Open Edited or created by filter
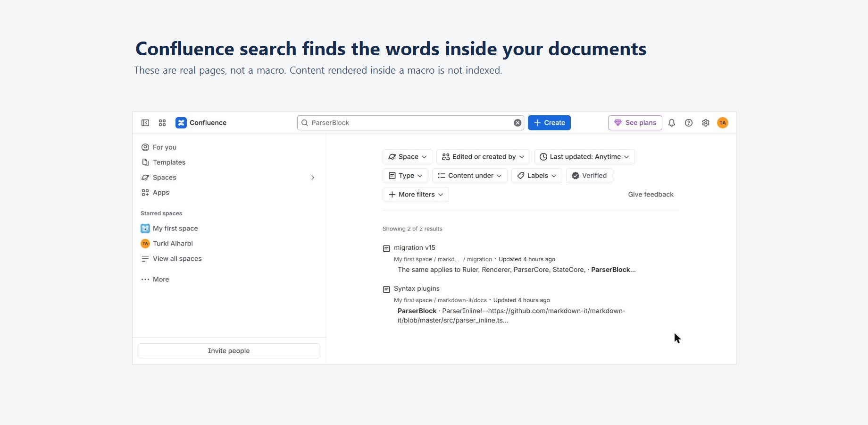Screen dimensions: 868x425 [483, 157]
